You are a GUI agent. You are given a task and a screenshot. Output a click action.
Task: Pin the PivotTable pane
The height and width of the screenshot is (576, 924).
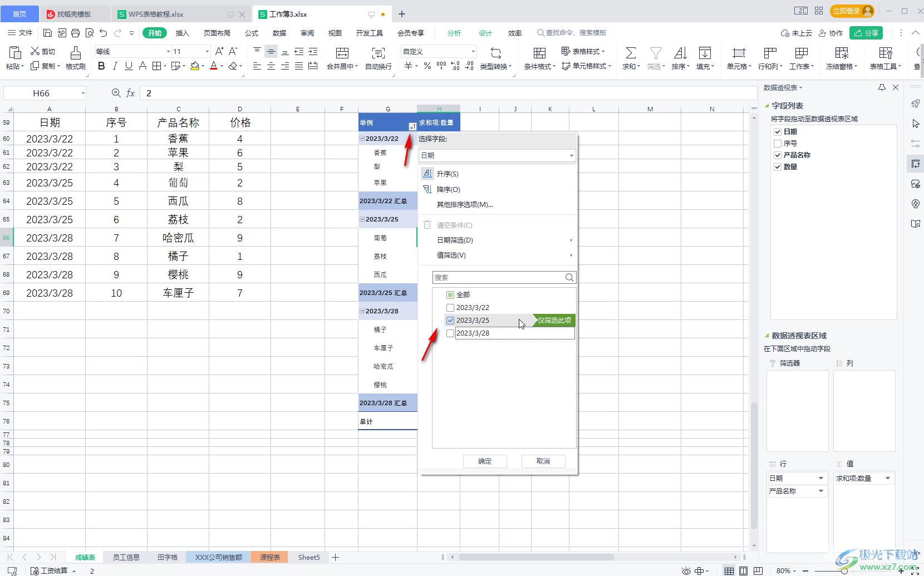pyautogui.click(x=882, y=87)
